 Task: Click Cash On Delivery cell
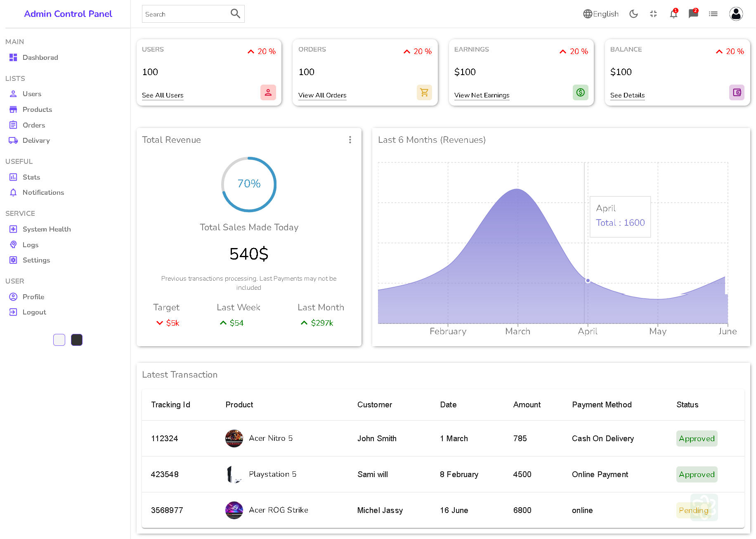click(602, 438)
